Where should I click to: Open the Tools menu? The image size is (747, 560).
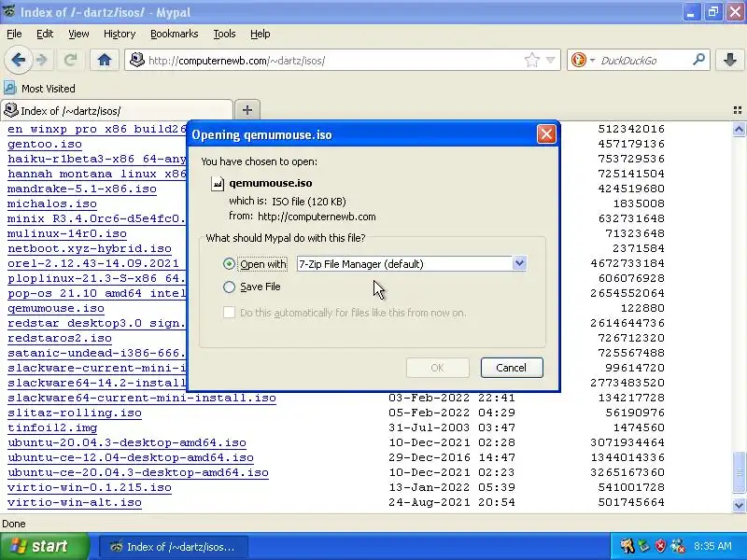[224, 34]
